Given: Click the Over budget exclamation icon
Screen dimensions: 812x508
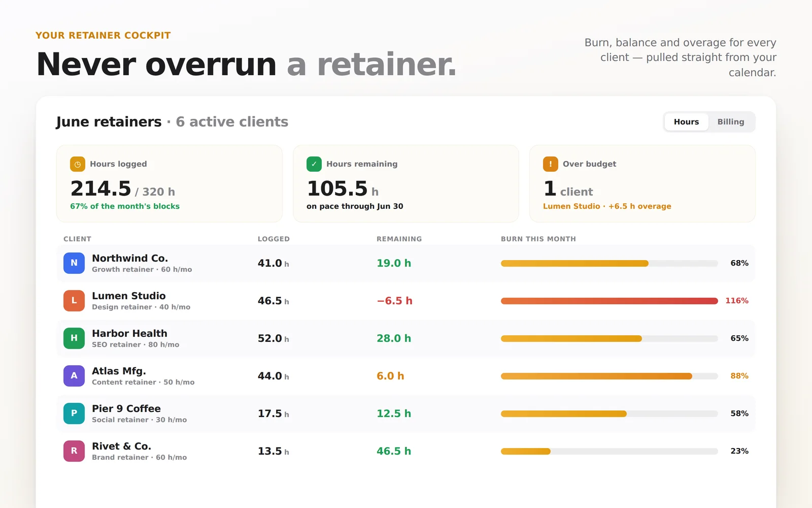Looking at the screenshot, I should [551, 164].
